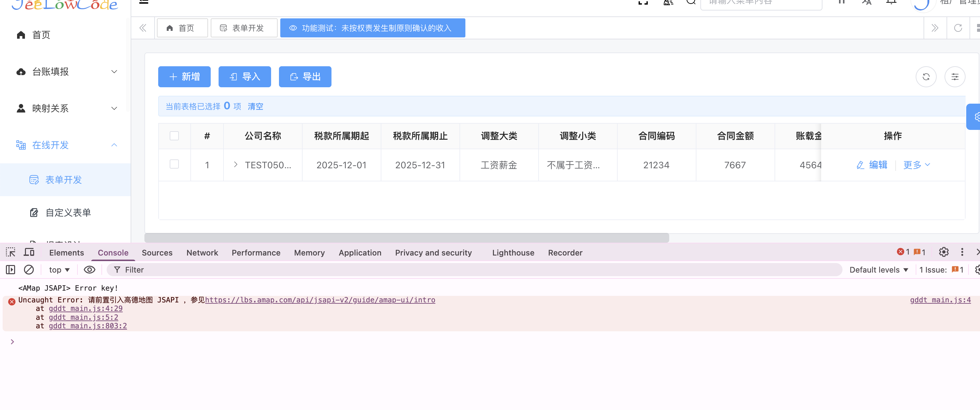
Task: Check the select-all header checkbox
Action: pos(174,136)
